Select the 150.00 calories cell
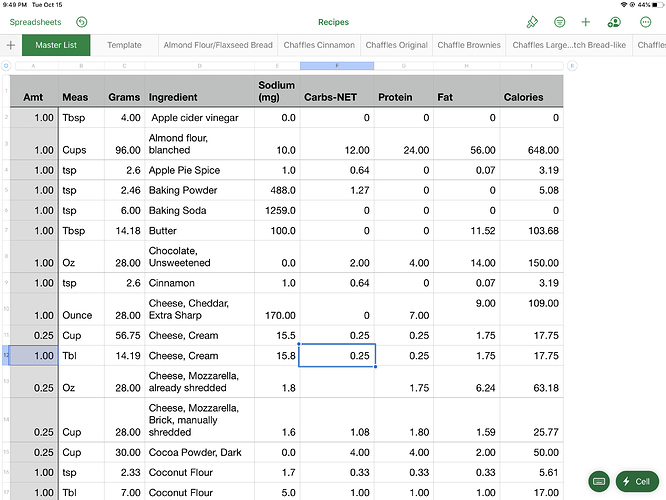 pyautogui.click(x=531, y=257)
